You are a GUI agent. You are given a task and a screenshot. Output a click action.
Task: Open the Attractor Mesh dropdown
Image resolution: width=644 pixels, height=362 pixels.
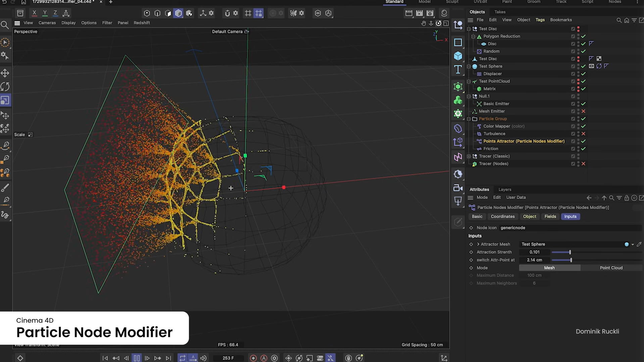tap(632, 244)
